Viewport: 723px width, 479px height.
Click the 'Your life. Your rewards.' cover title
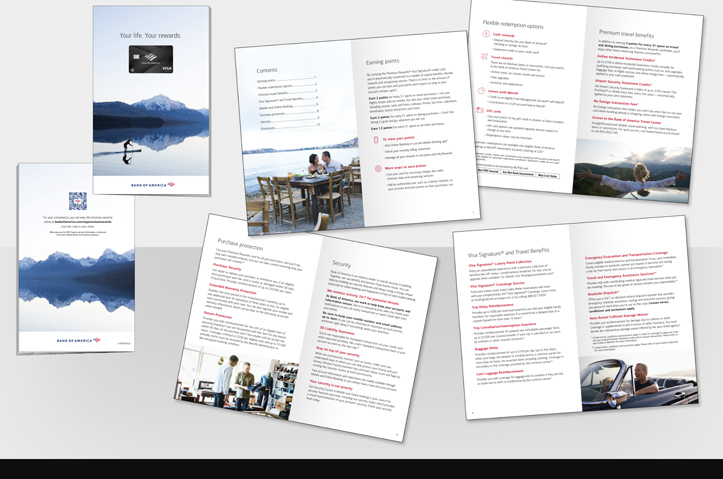[150, 35]
